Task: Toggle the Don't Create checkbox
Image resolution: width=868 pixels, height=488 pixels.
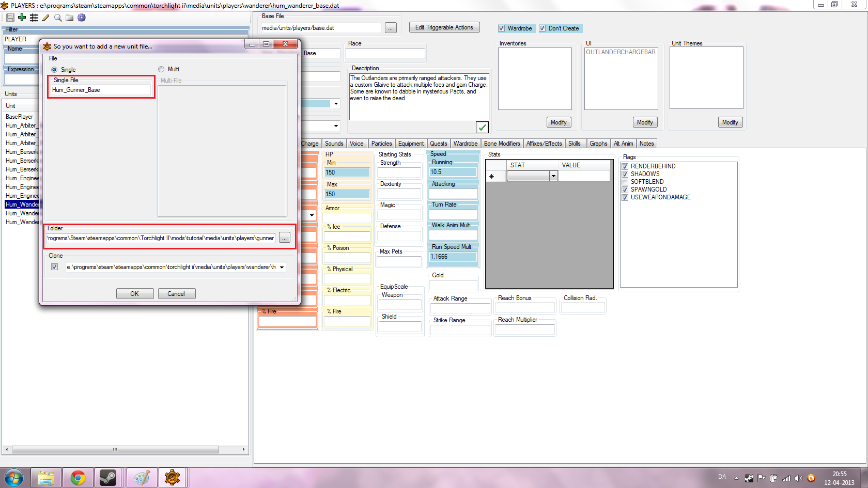Action: coord(542,28)
